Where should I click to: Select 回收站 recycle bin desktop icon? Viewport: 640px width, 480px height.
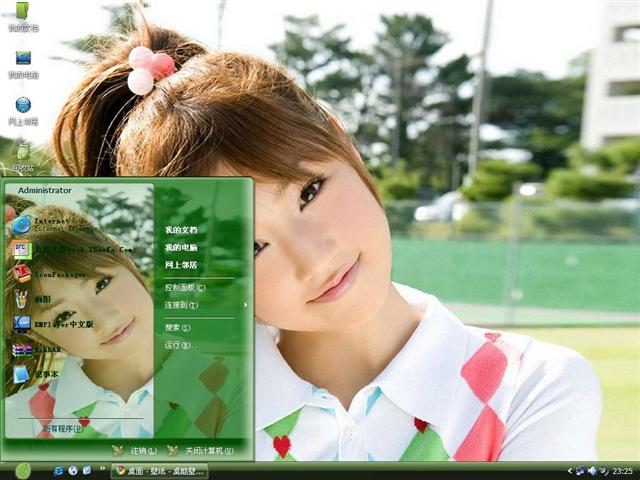(23, 158)
